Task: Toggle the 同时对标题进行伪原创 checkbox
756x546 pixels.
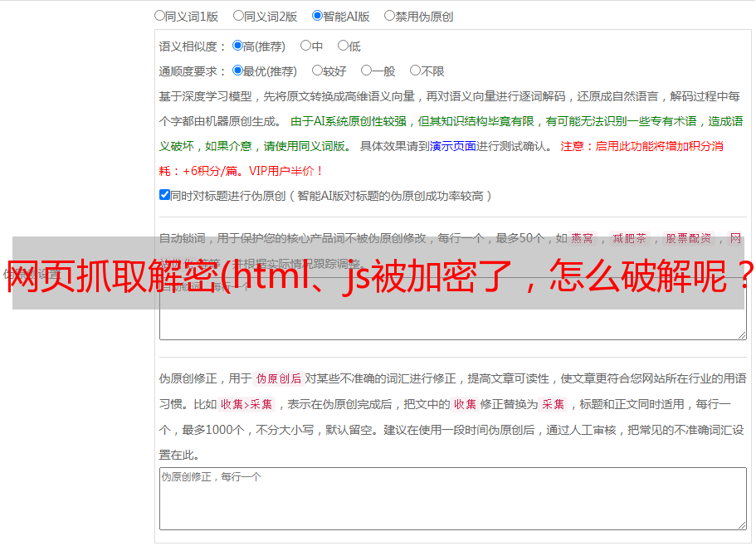Action: tap(164, 195)
